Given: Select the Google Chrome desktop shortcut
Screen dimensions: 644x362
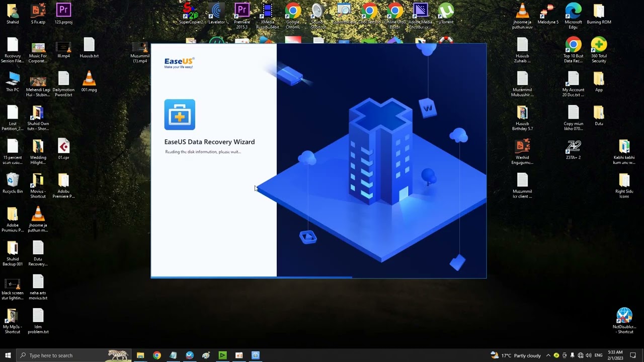Looking at the screenshot, I should (293, 16).
